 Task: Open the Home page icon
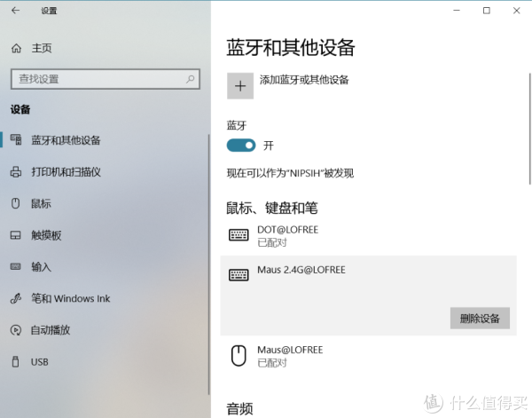[x=16, y=48]
